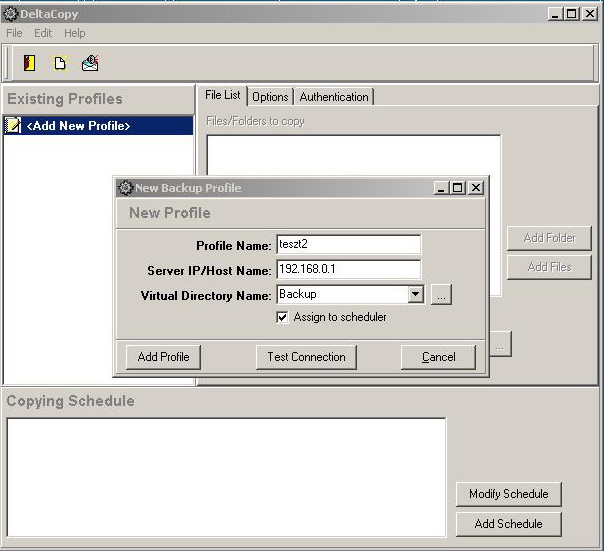Open the Help menu
Screen dimensions: 604x551
point(75,33)
